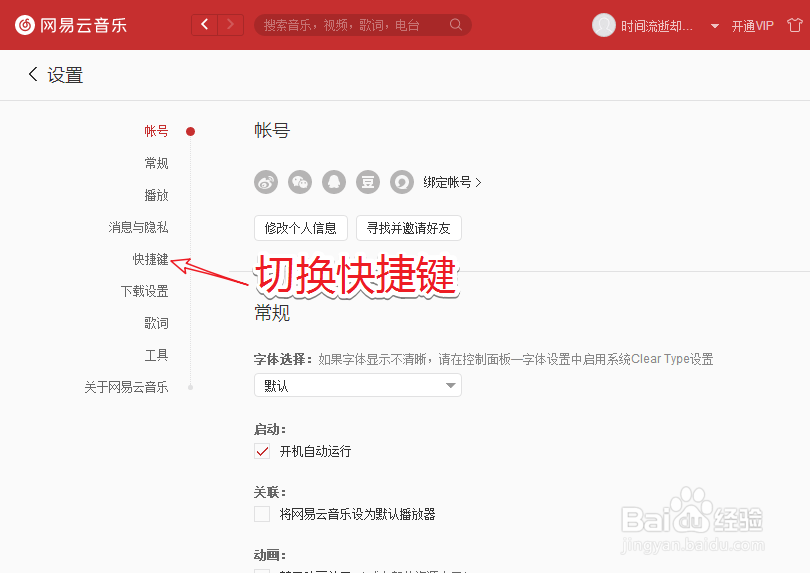Open the user avatar profile

pos(603,25)
